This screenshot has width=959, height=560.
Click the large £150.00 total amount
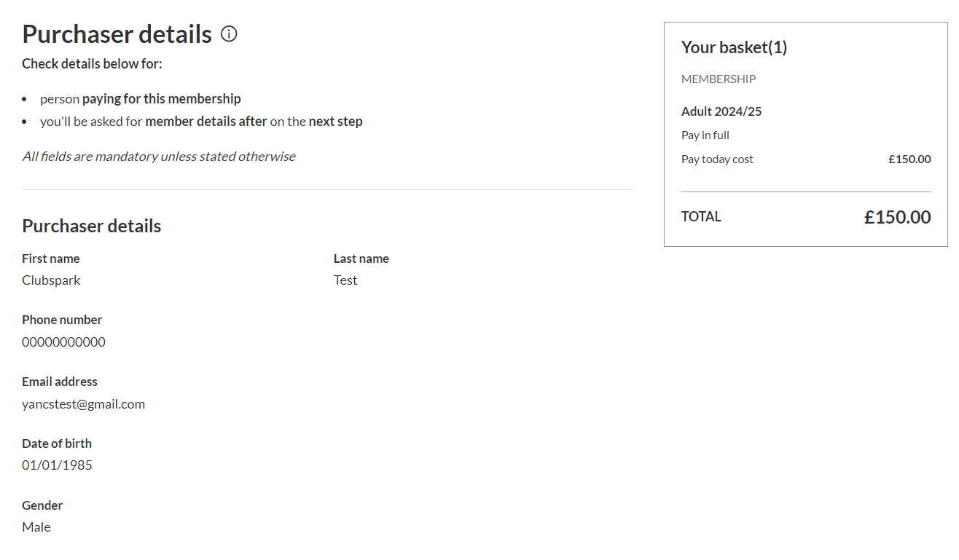click(x=897, y=217)
